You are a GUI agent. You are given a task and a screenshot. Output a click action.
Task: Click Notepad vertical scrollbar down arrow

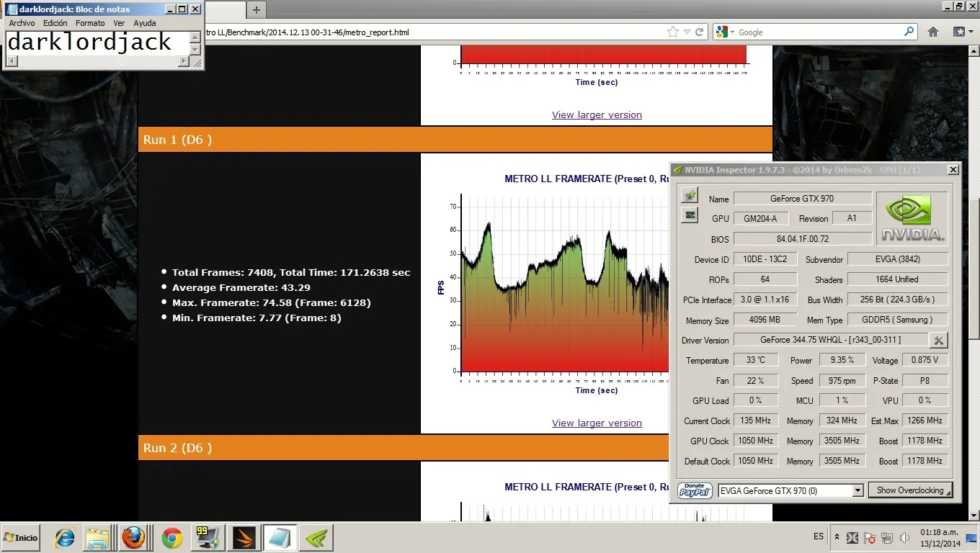[x=195, y=50]
